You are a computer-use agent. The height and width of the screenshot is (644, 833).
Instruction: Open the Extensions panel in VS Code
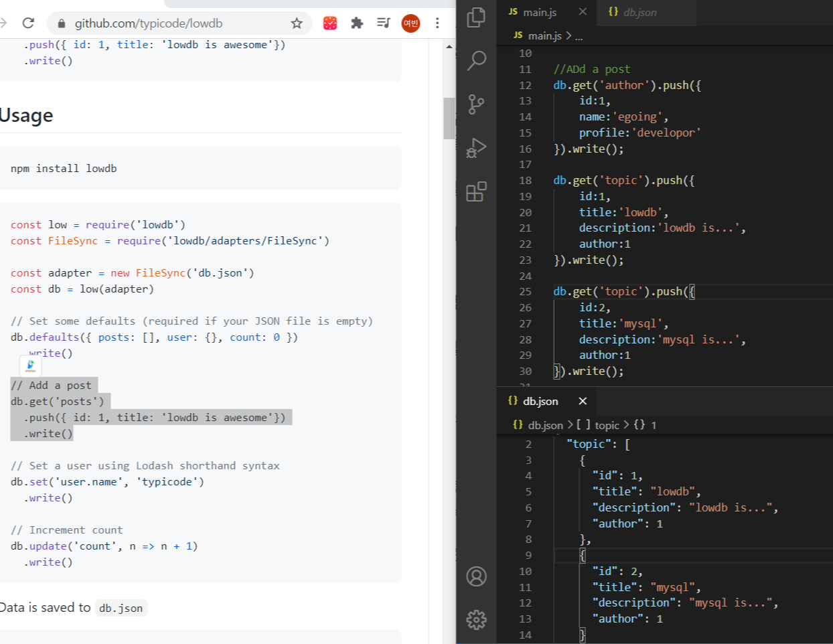pyautogui.click(x=476, y=192)
